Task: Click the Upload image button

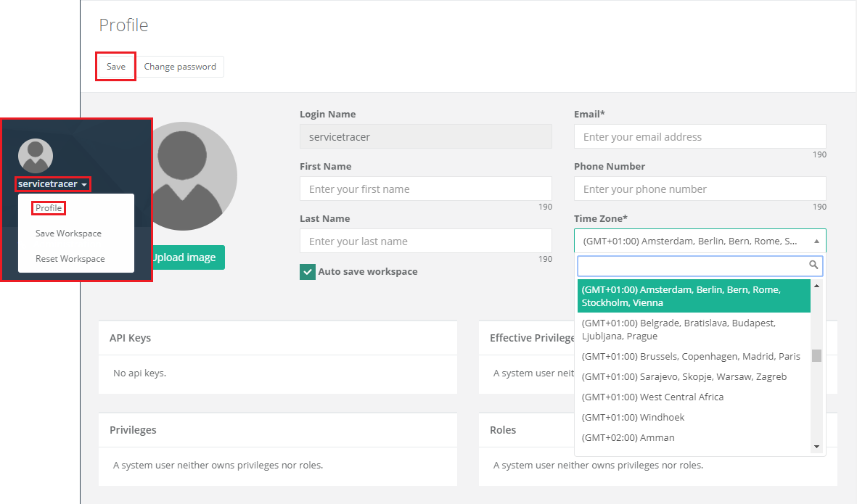Action: 187,257
